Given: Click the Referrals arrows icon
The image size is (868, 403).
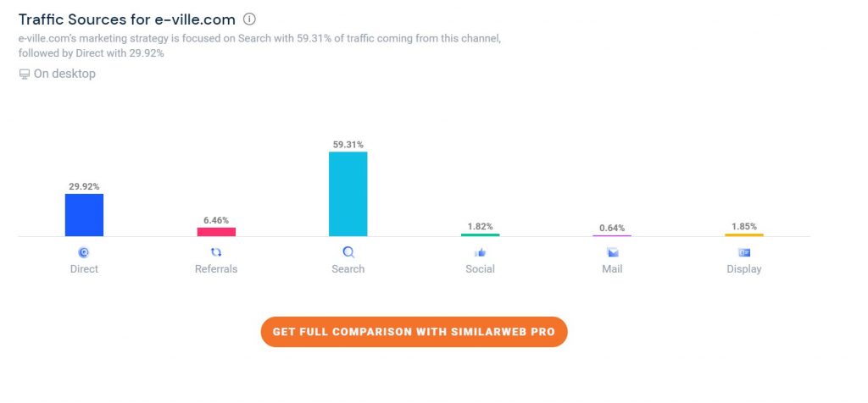Looking at the screenshot, I should [x=216, y=252].
